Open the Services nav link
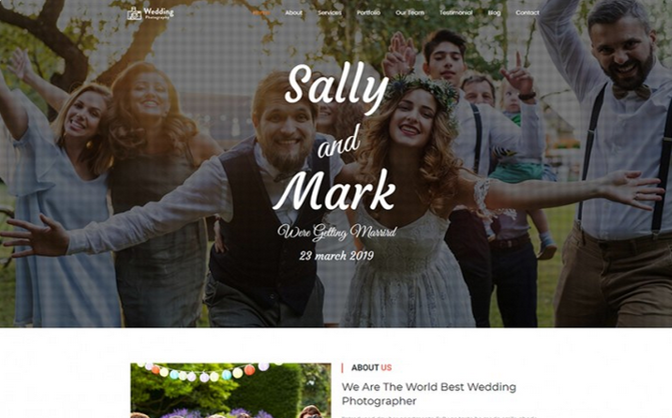 click(330, 13)
